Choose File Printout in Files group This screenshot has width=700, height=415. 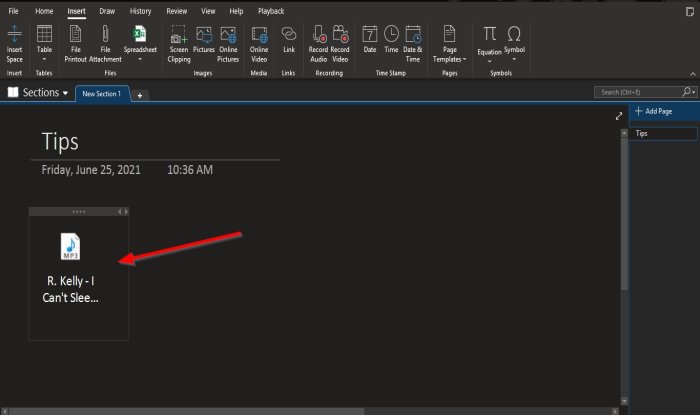(75, 44)
